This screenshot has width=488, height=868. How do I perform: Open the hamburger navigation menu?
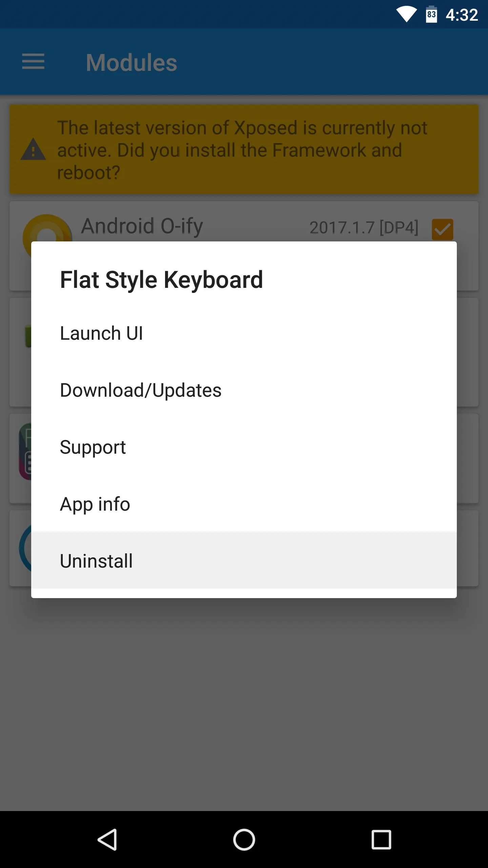pyautogui.click(x=33, y=62)
